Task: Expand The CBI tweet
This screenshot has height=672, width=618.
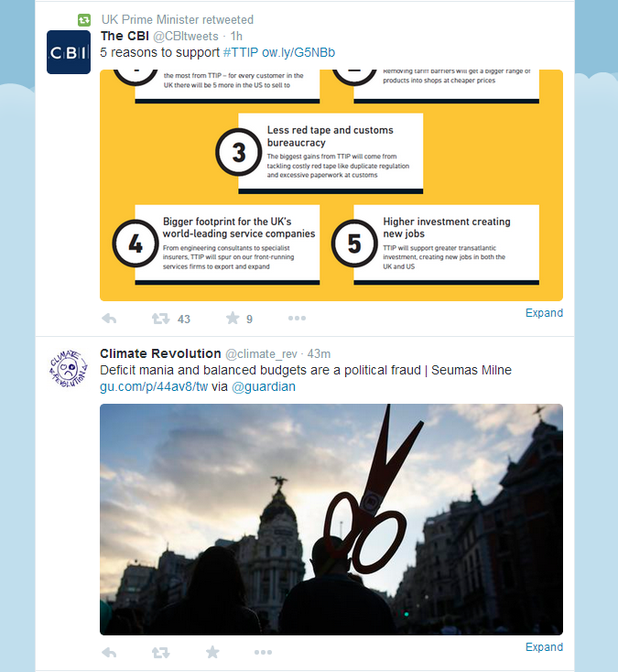Action: [544, 313]
